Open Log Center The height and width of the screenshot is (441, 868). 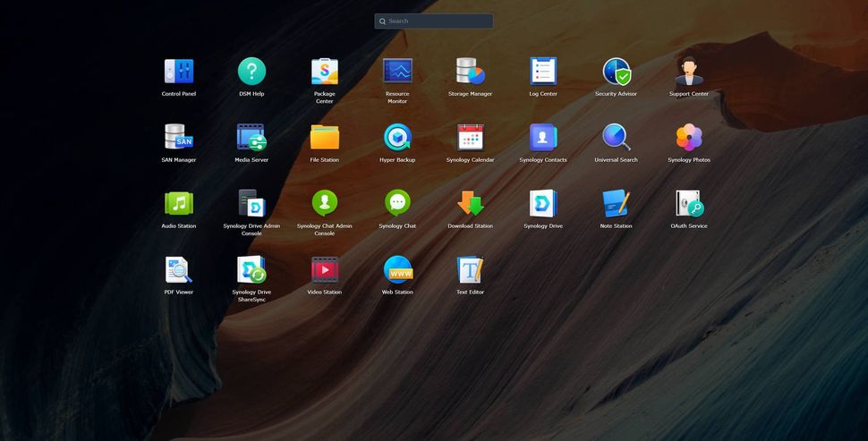pos(543,72)
